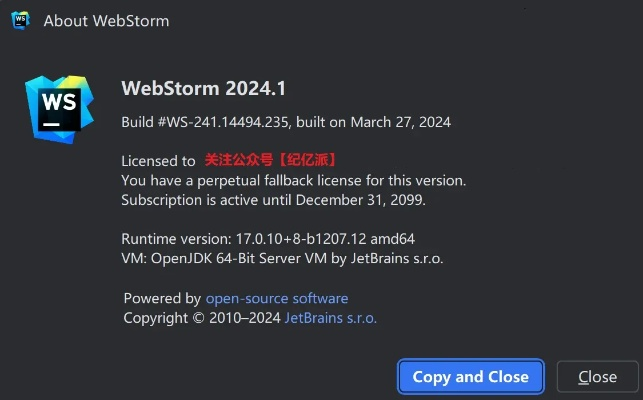Click the perpetual fallback license line
Viewport: 643px width, 400px height.
(293, 180)
